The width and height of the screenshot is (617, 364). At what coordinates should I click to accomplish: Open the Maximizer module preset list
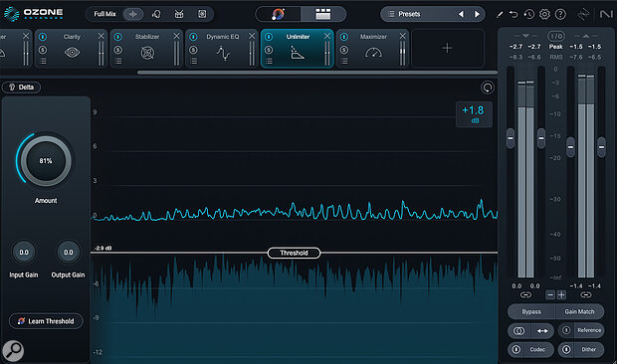point(344,61)
